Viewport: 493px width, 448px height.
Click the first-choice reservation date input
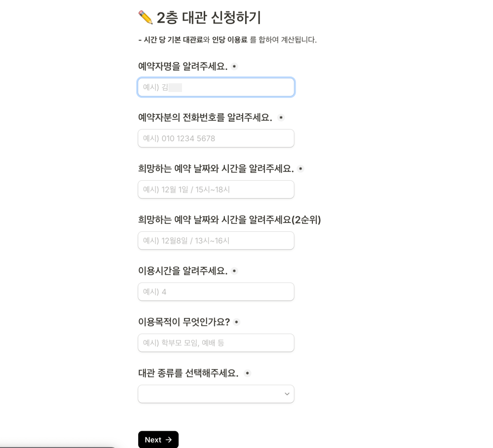point(216,189)
